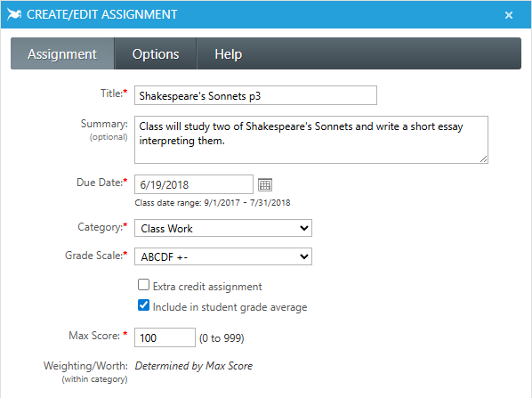Screen dimensions: 532x398
Task: Close the Create/Edit Assignment dialog
Action: tap(508, 15)
